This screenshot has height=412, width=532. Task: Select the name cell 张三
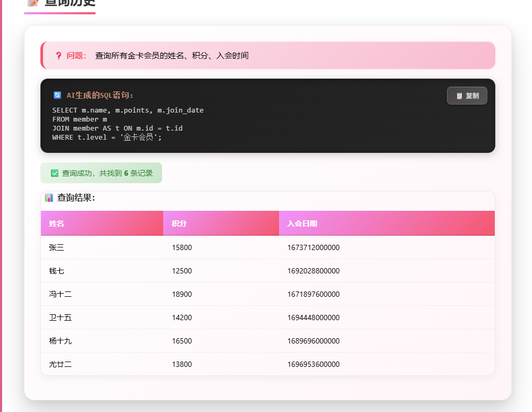56,247
